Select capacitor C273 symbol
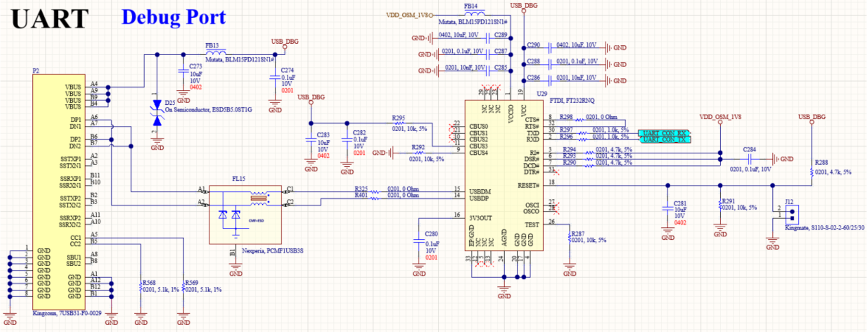Image resolution: width=868 pixels, height=332 pixels. click(183, 71)
